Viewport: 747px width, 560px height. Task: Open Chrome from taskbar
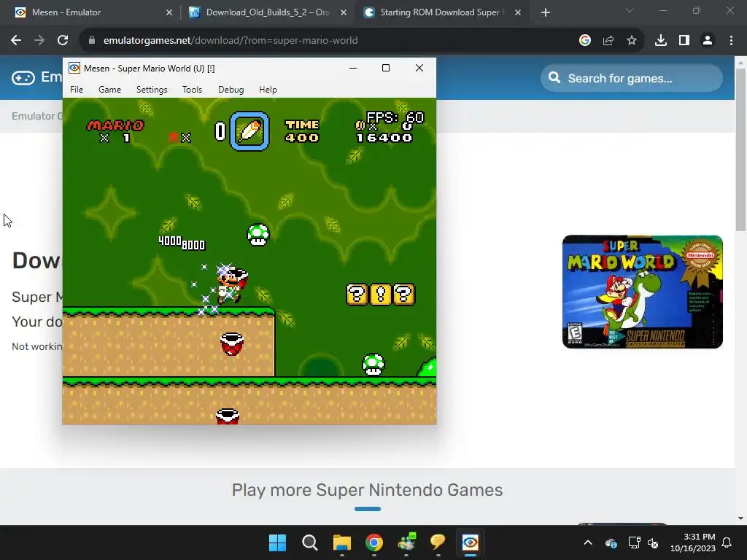[x=374, y=542]
